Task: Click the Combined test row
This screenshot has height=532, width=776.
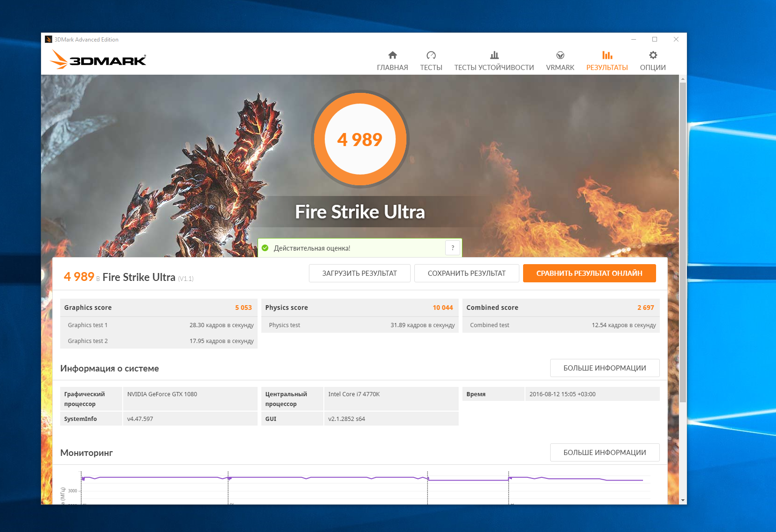Action: [561, 325]
